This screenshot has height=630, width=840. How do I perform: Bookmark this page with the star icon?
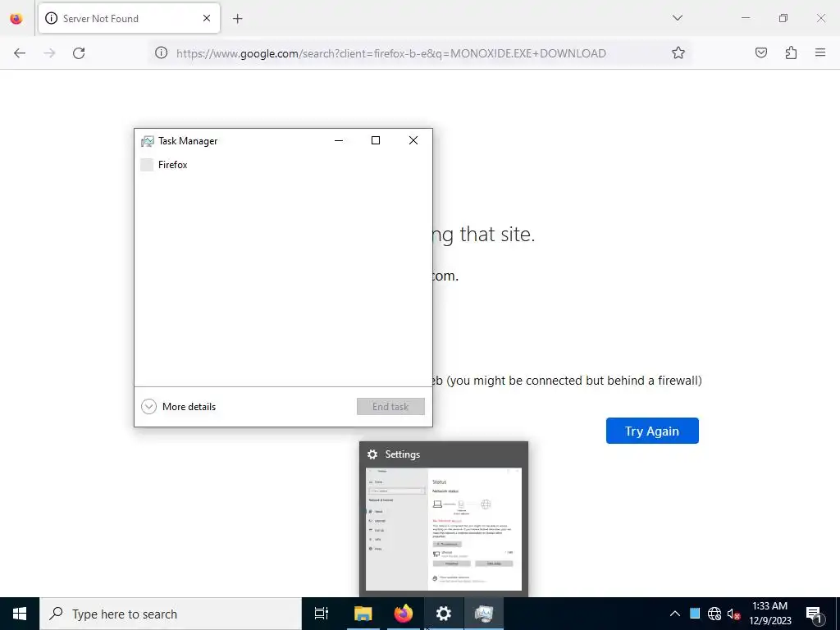678,52
